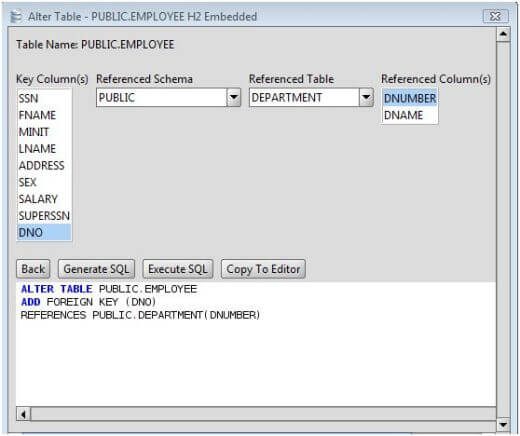520x436 pixels.
Task: Click the vertical scrollbar up arrow
Action: click(503, 34)
